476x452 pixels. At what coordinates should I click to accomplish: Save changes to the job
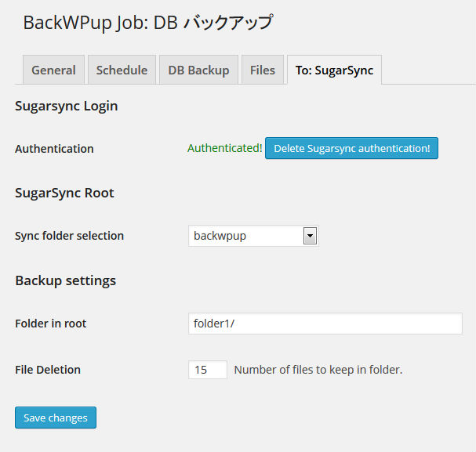coord(56,418)
